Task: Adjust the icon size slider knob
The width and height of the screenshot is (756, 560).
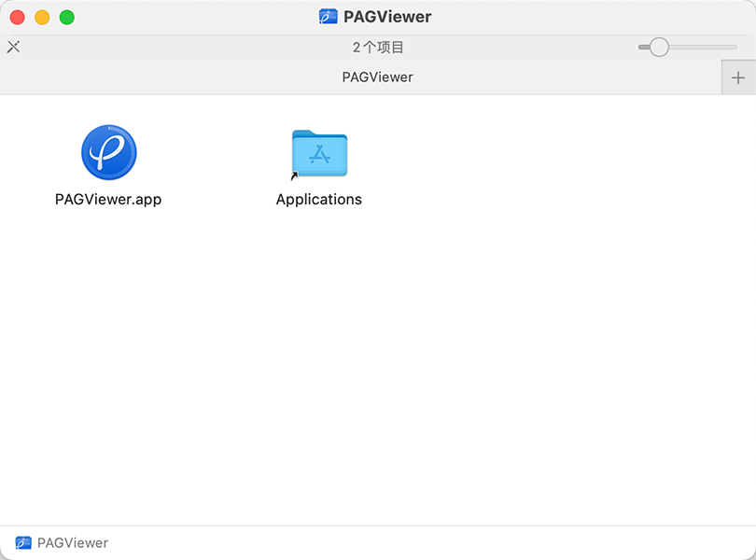Action: coord(659,47)
